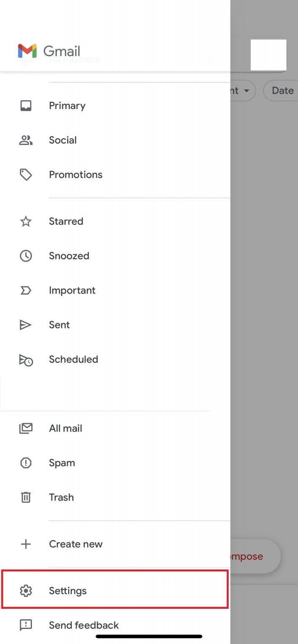Open the Scheduled send icon
This screenshot has width=298, height=644.
[x=26, y=360]
